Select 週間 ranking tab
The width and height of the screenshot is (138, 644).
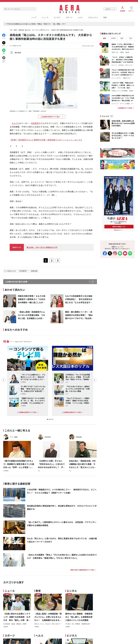tap(122, 38)
